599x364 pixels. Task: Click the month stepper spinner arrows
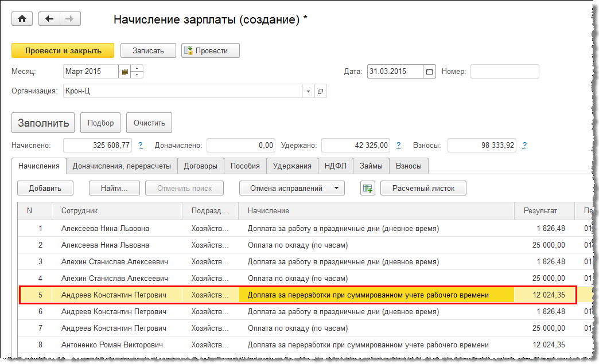click(137, 72)
